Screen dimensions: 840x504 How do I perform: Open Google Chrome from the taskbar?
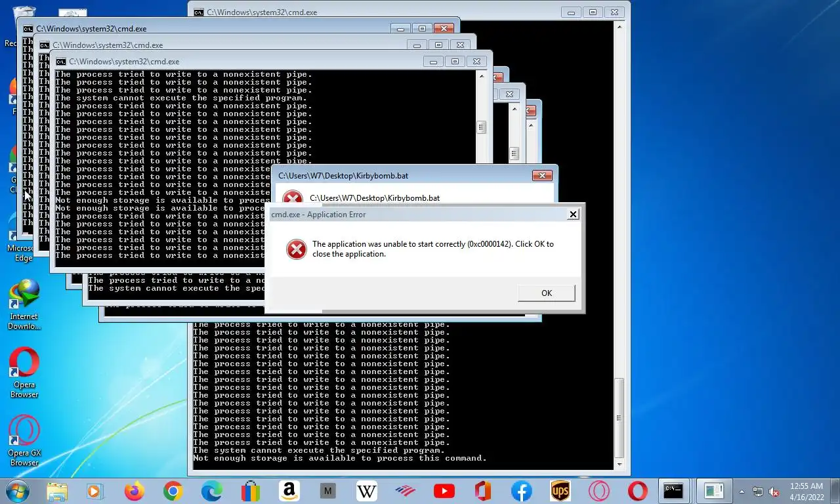tap(173, 491)
